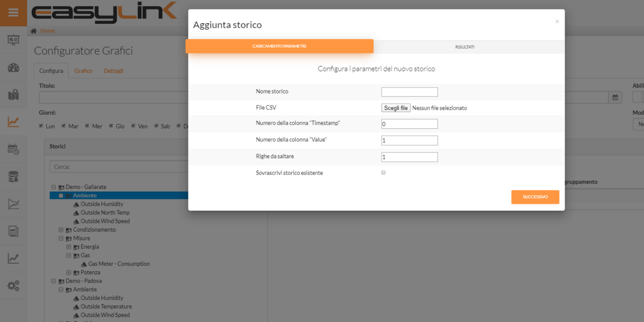Switch to the Grafico tab
This screenshot has width=644, height=322.
pos(83,71)
